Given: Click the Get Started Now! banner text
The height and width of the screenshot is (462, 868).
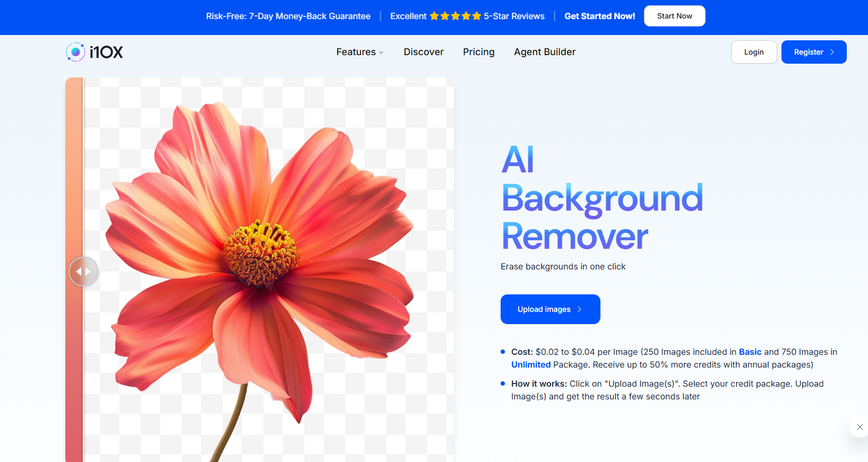Looking at the screenshot, I should (x=599, y=16).
